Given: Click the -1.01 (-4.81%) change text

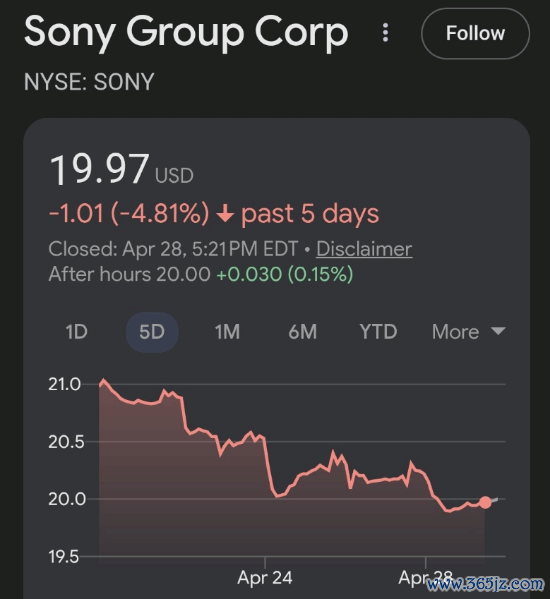Looking at the screenshot, I should coord(129,213).
